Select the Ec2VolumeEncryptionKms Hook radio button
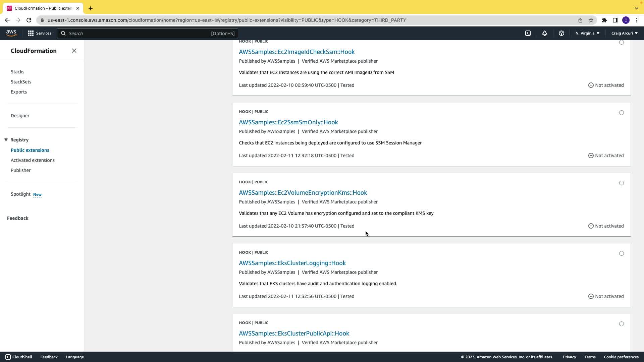The image size is (644, 362). [x=622, y=183]
